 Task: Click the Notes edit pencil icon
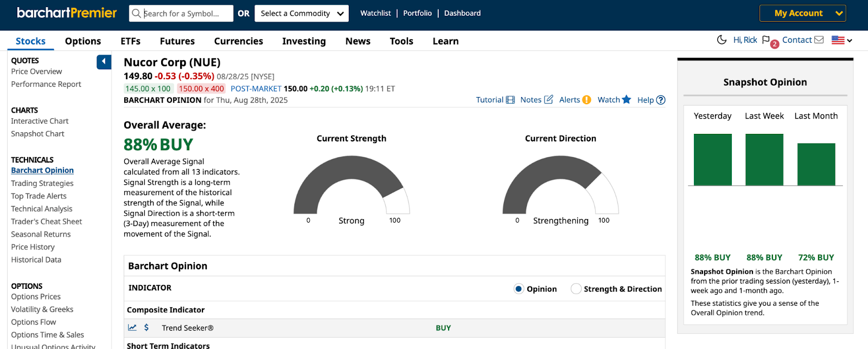click(x=548, y=99)
